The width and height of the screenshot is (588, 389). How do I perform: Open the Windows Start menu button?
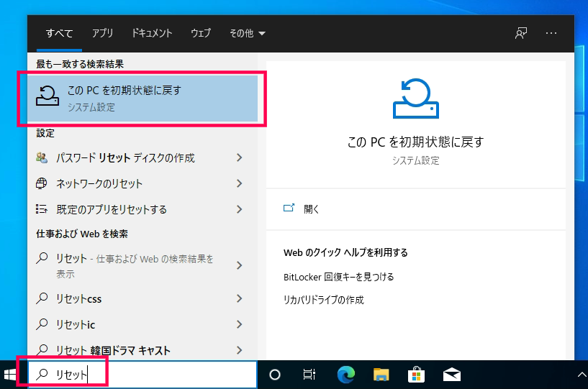[x=10, y=375]
